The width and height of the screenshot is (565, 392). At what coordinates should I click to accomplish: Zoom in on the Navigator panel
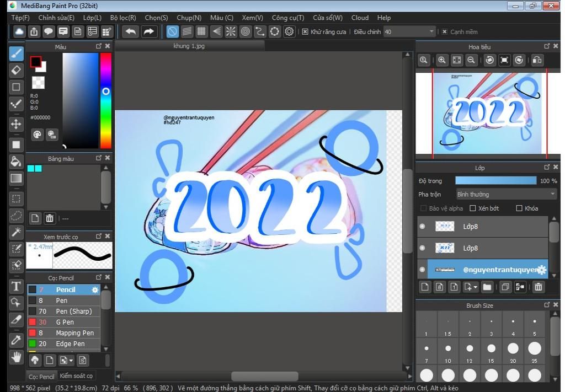[442, 60]
